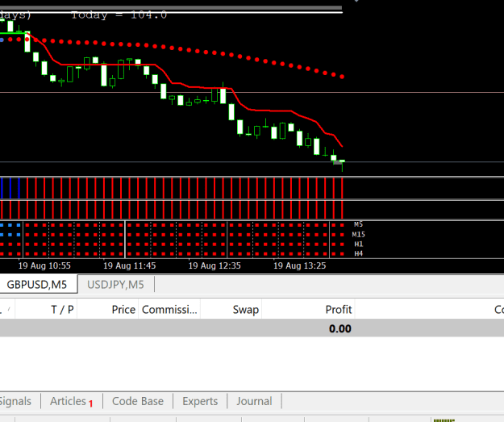Click the last red dot of the dotted line

click(342, 77)
